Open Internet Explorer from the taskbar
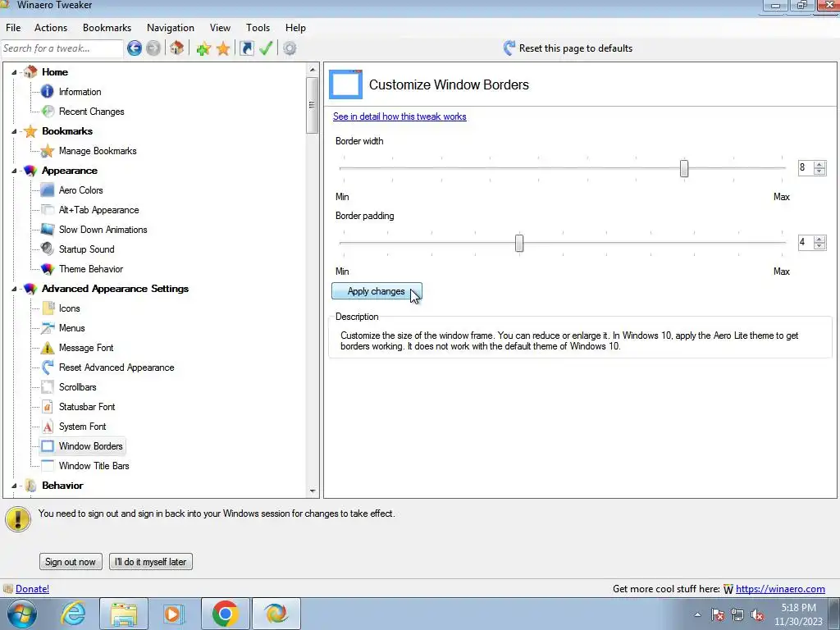The image size is (840, 630). (73, 614)
